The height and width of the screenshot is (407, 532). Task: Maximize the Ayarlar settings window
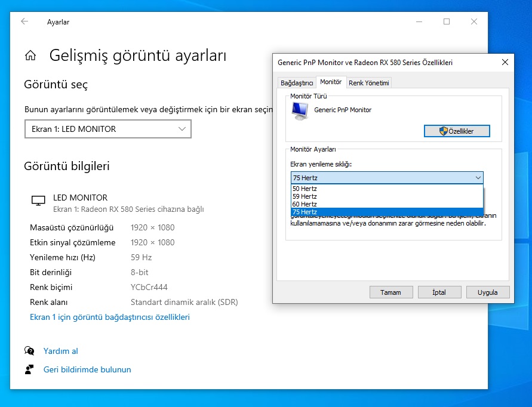click(447, 21)
